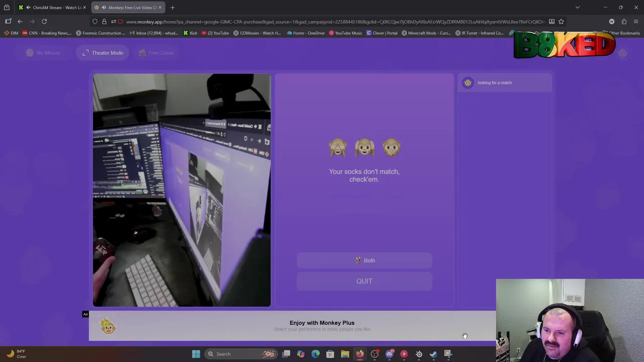Viewport: 644px width, 362px height.
Task: Close the ChrisAM Stream tab
Action: [x=85, y=8]
